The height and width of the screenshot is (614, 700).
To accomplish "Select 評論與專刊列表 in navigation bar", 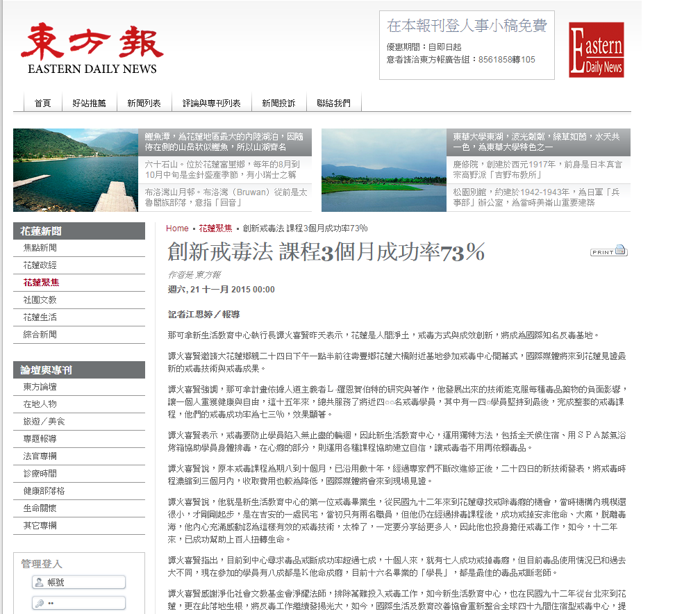I will (212, 103).
